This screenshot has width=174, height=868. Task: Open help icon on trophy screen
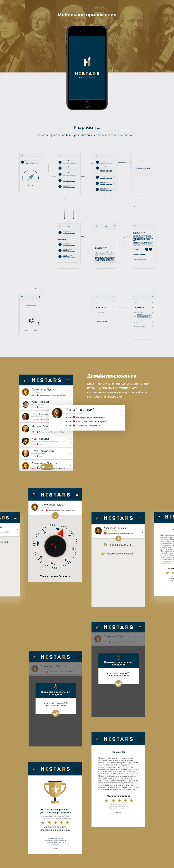(x=33, y=769)
